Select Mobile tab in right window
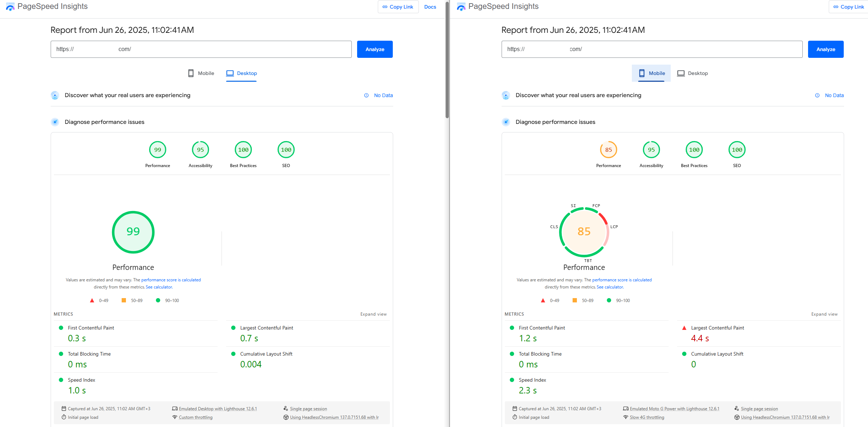 coord(651,73)
